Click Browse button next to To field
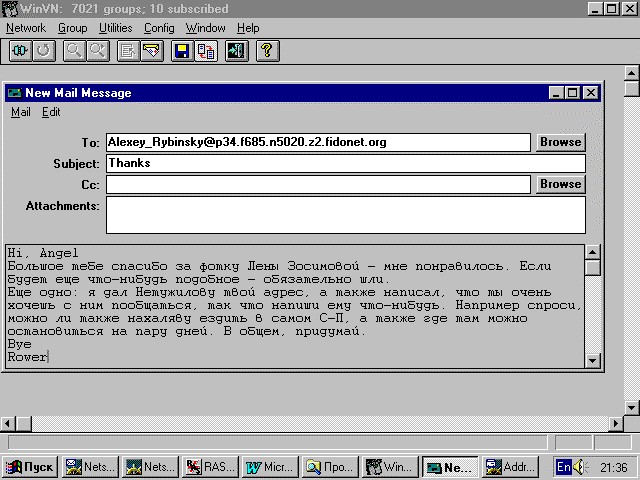 560,142
